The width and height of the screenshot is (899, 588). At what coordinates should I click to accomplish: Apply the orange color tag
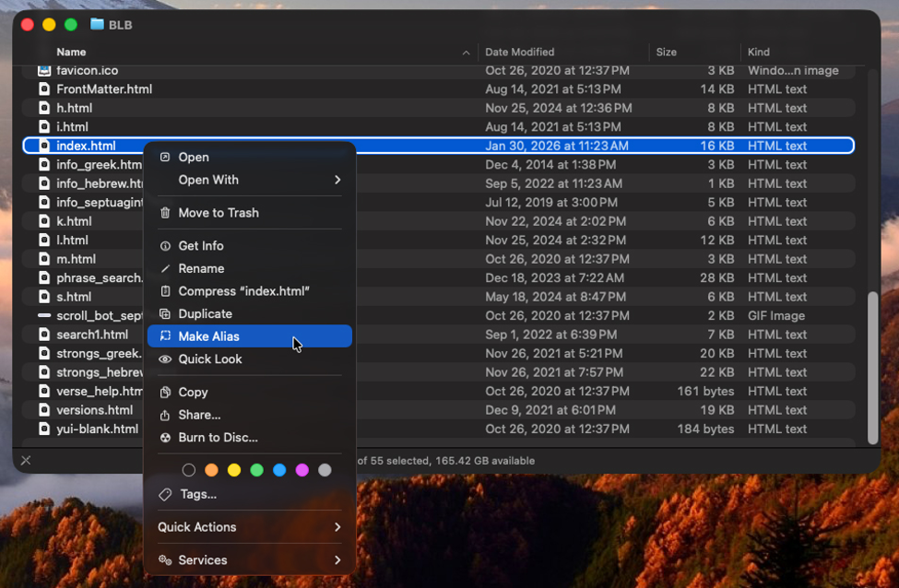click(211, 471)
